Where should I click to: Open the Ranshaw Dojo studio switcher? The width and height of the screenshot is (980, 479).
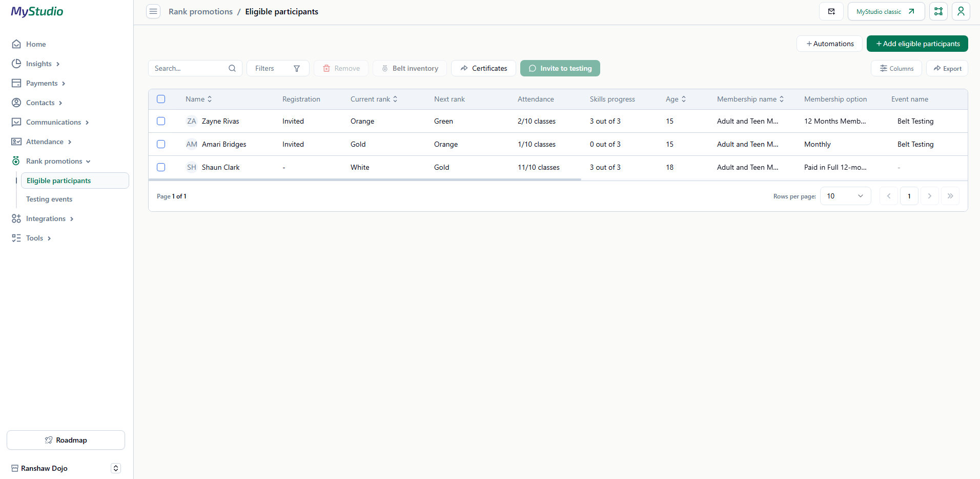(x=116, y=468)
